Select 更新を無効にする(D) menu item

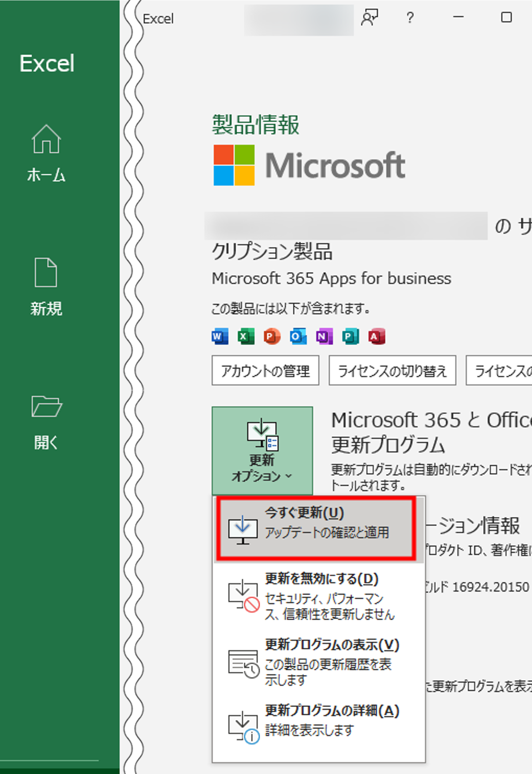[318, 596]
